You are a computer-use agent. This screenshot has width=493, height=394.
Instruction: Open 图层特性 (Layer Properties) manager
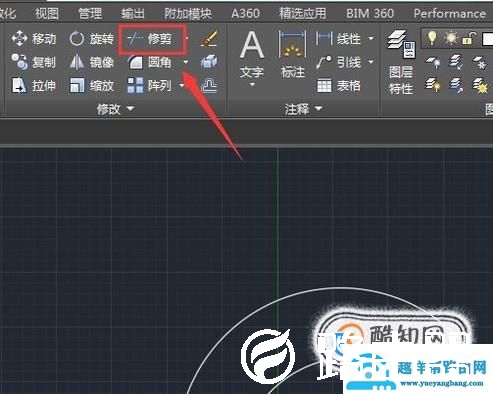click(401, 62)
